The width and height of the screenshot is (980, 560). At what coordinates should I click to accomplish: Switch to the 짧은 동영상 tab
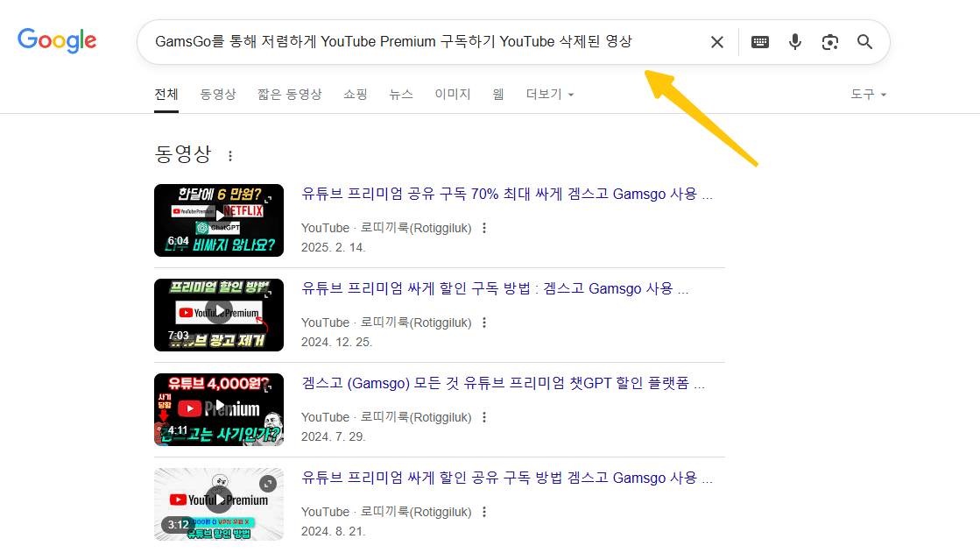(289, 95)
